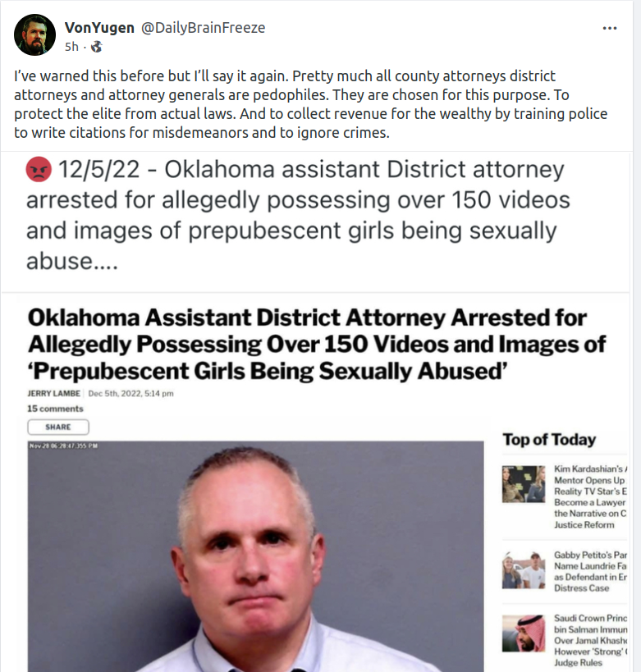This screenshot has width=641, height=672.
Task: Open the Saudi Crown Prince story thumbnail
Action: [524, 633]
